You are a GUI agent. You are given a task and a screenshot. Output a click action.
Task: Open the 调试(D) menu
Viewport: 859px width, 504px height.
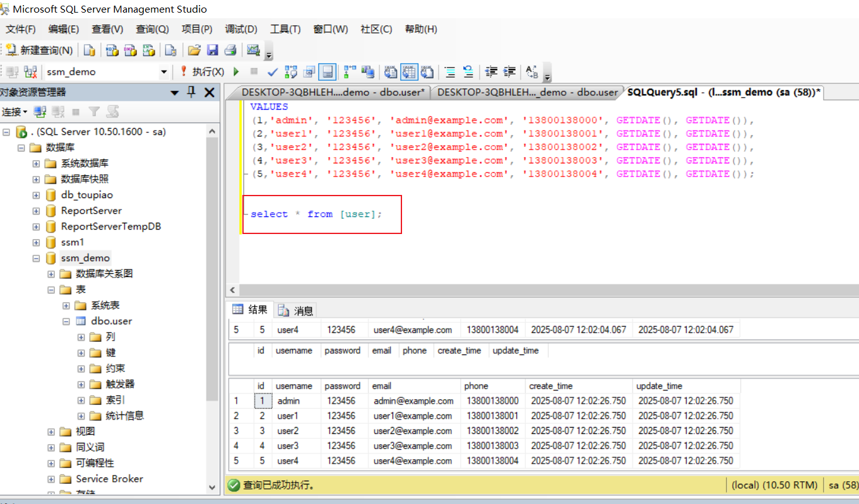point(241,29)
